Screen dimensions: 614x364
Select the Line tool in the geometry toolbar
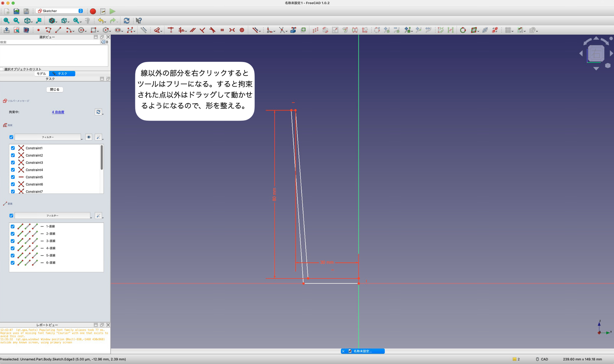click(58, 30)
